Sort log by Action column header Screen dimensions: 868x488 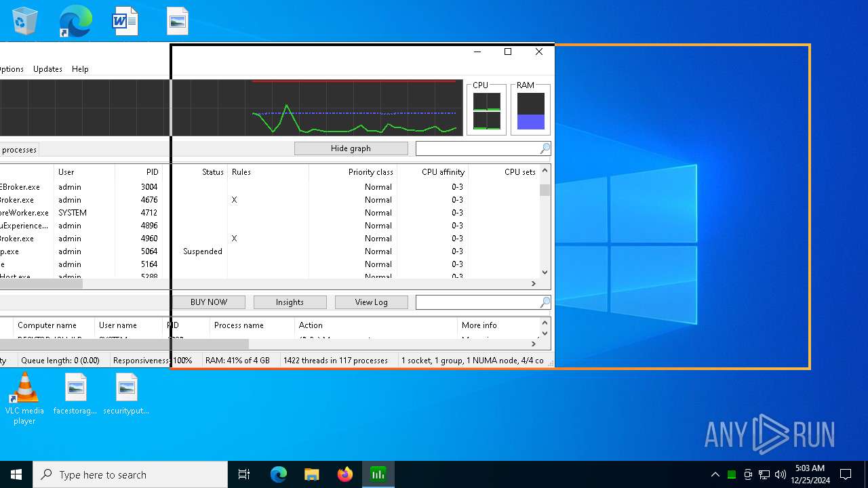click(376, 325)
